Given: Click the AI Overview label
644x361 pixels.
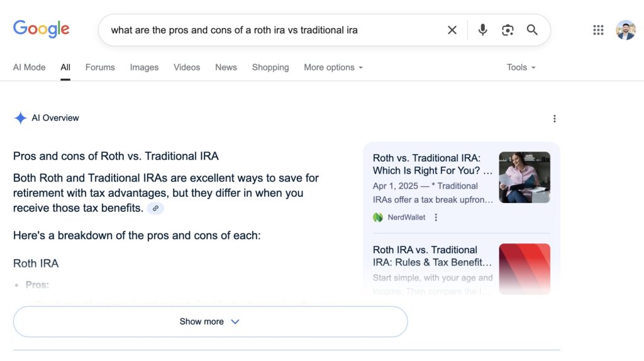Looking at the screenshot, I should 55,118.
